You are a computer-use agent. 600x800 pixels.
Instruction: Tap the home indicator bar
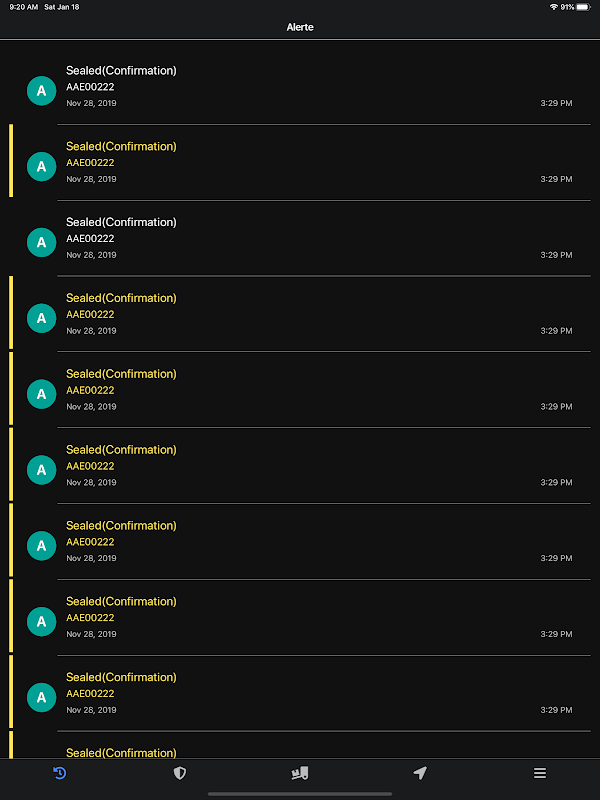[300, 793]
